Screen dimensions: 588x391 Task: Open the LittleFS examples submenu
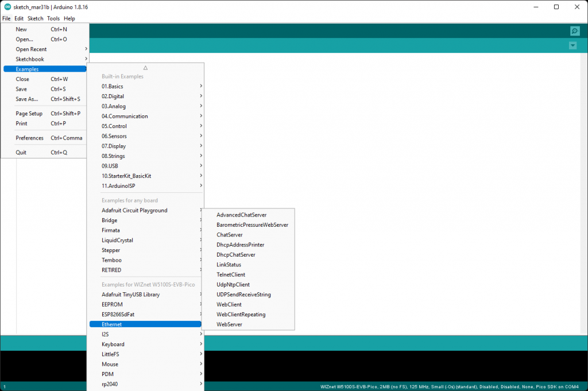point(145,354)
